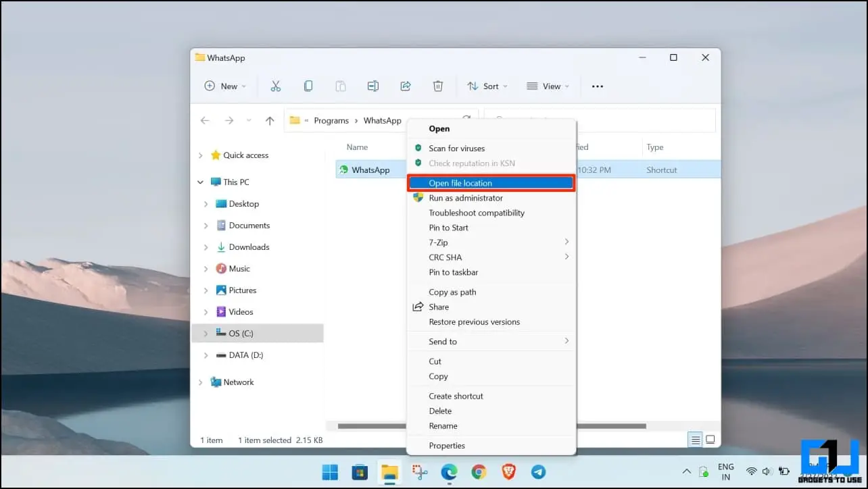Open the CRC SHA submenu

(491, 257)
